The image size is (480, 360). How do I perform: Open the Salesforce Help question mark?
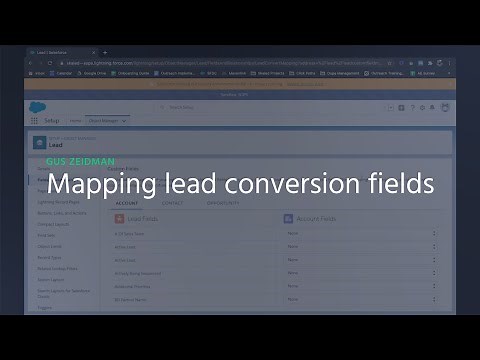413,108
